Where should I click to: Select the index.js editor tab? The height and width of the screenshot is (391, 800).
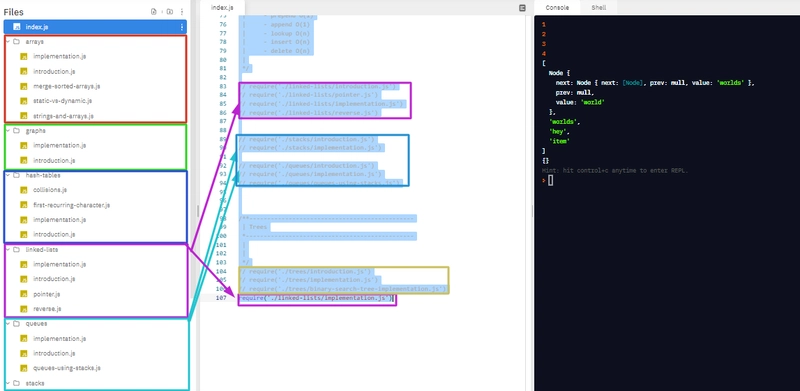point(222,8)
